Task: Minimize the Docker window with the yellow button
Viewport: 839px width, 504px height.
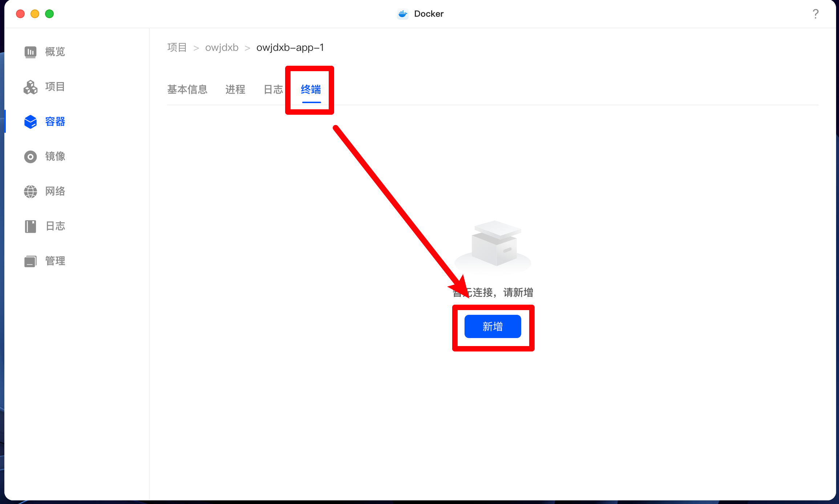Action: (35, 14)
